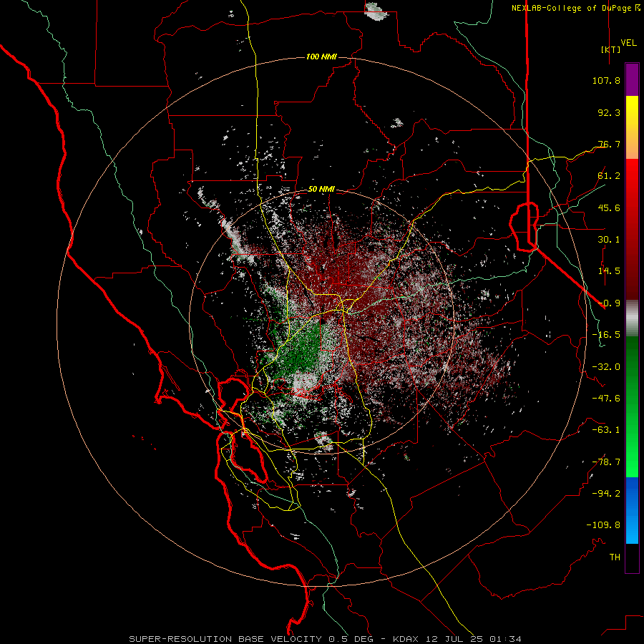Click the VEL legend title
The image size is (644, 644).
629,43
